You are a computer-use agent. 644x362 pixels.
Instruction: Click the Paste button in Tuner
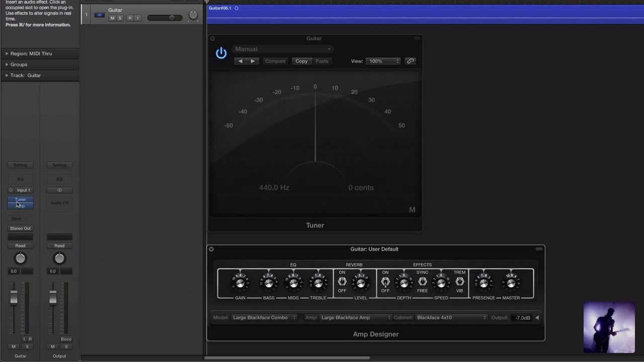pos(322,61)
